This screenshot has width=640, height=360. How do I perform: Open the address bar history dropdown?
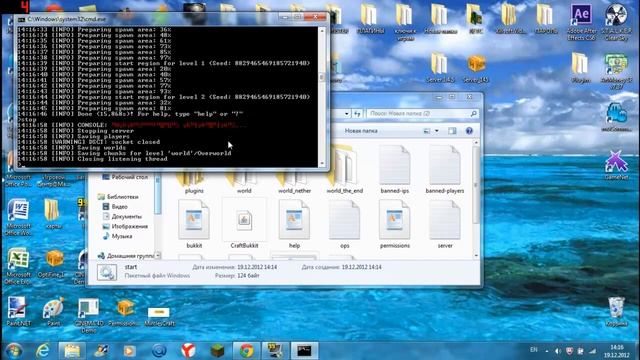[347, 113]
